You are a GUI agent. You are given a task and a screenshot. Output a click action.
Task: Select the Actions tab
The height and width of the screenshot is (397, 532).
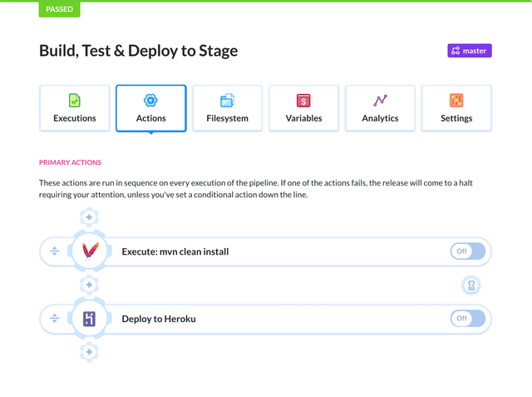[151, 108]
